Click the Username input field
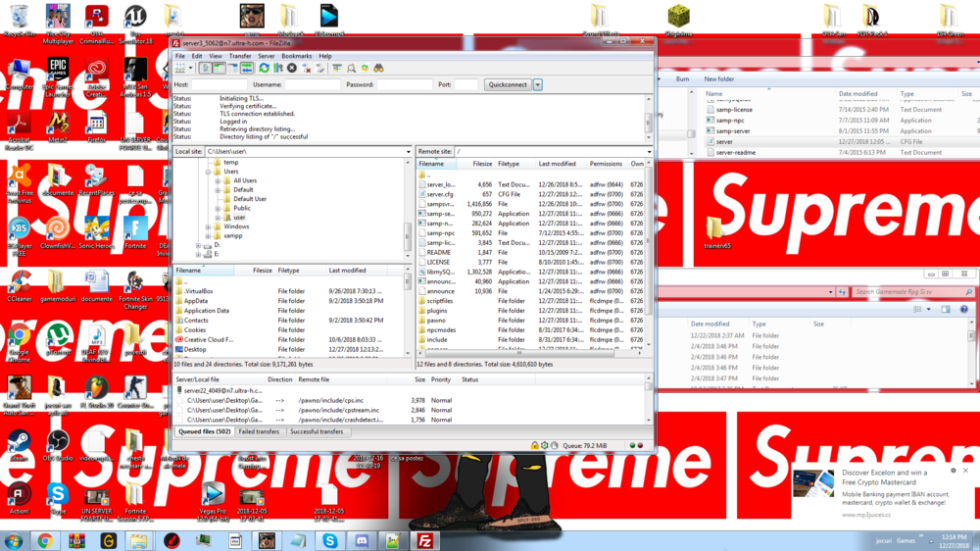 point(313,84)
